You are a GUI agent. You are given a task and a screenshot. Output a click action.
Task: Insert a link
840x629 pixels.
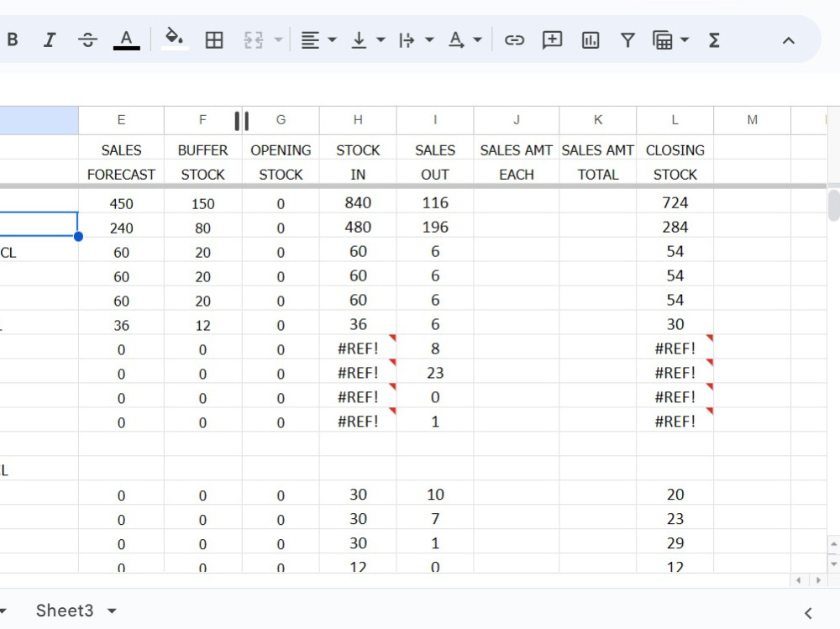514,40
